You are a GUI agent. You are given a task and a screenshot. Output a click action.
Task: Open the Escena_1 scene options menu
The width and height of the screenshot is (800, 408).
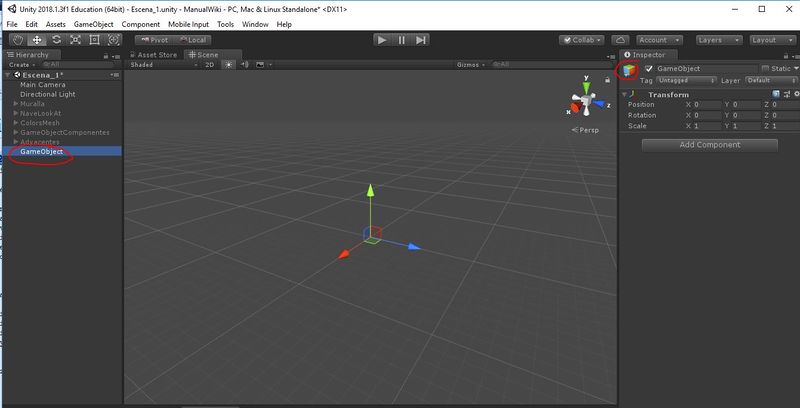[114, 75]
